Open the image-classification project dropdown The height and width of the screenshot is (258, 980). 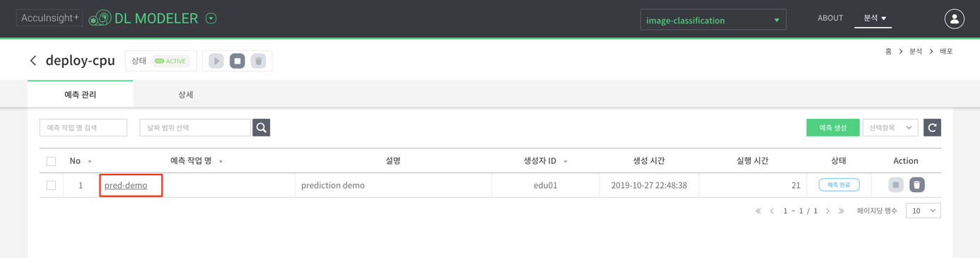coord(713,20)
